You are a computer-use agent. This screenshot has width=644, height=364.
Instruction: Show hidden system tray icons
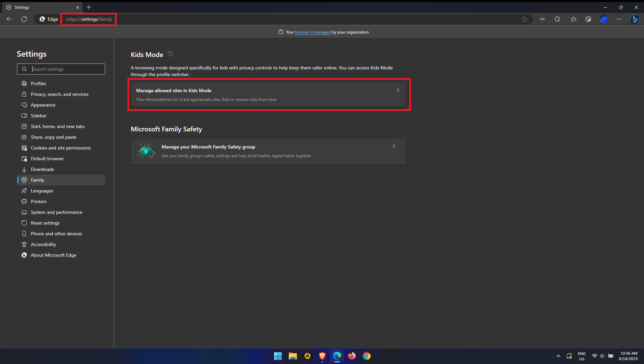click(x=558, y=356)
